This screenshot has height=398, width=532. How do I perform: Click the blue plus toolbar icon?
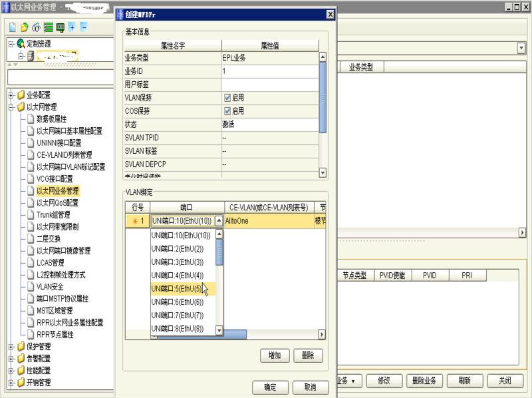(72, 28)
